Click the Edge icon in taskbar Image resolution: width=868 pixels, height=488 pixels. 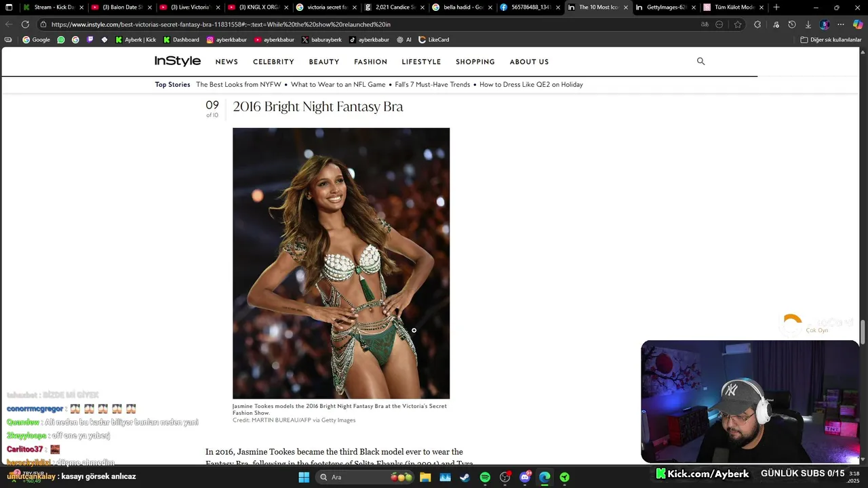545,477
